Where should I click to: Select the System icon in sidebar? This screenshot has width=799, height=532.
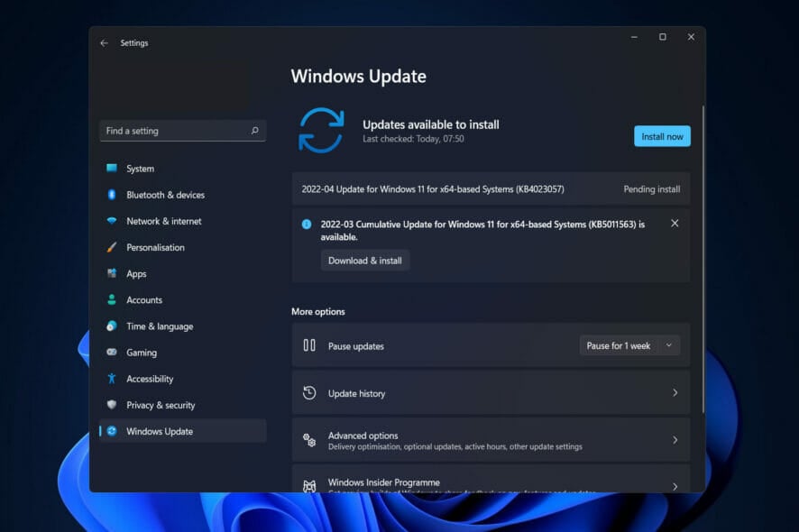(114, 169)
